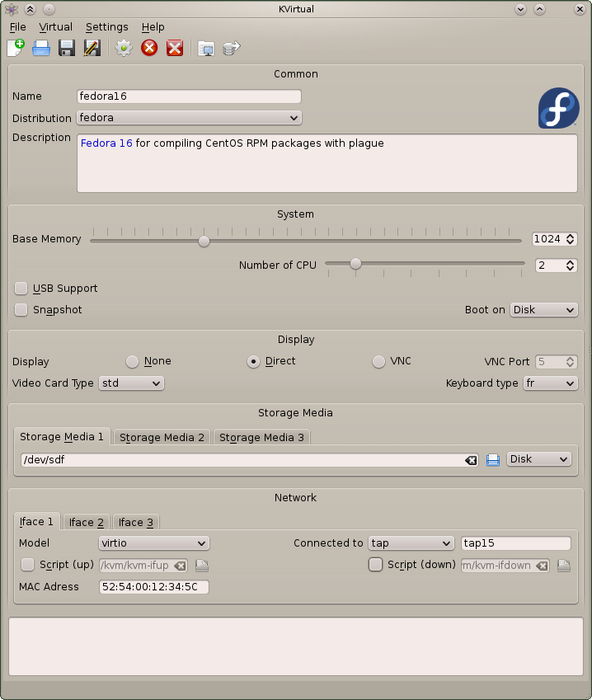Open the Distribution dropdown
The height and width of the screenshot is (700, 592).
(x=189, y=118)
